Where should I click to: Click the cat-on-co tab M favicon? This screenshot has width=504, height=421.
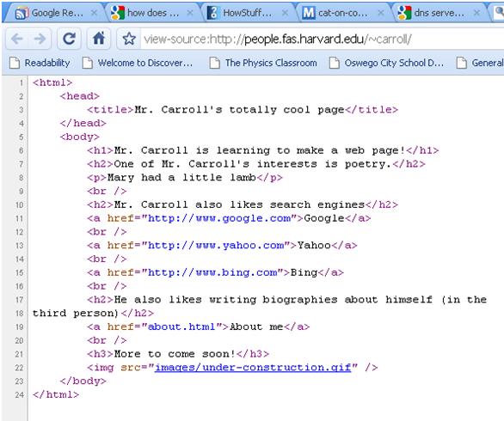(309, 13)
